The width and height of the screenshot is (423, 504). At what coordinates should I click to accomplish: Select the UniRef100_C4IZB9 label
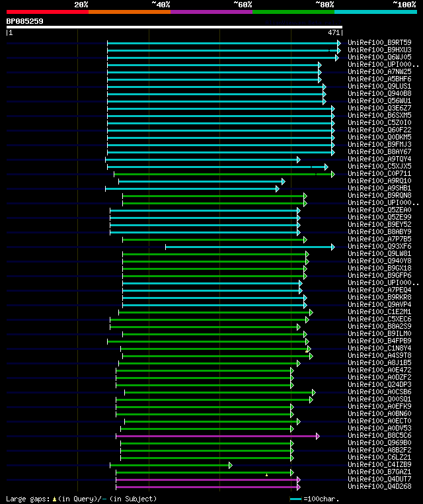[x=379, y=465]
